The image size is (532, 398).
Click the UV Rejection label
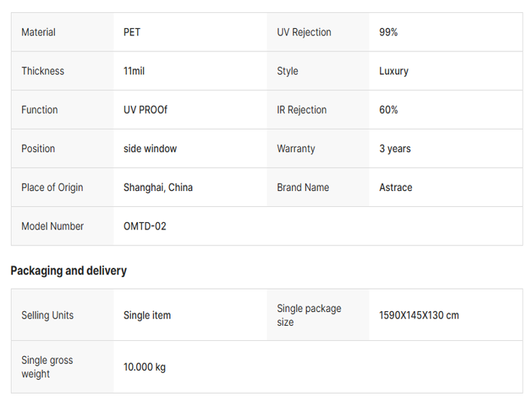pyautogui.click(x=304, y=33)
